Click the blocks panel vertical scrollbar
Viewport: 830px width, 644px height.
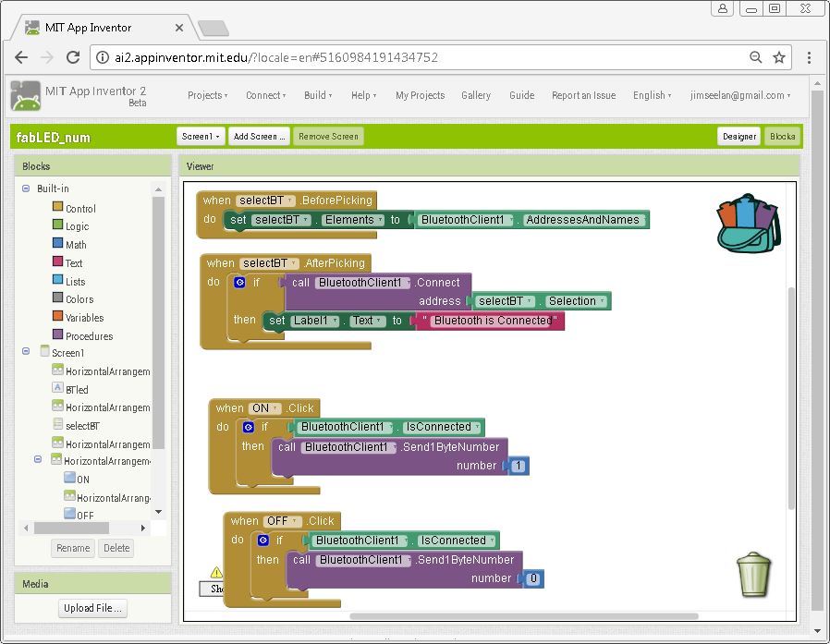(x=158, y=322)
